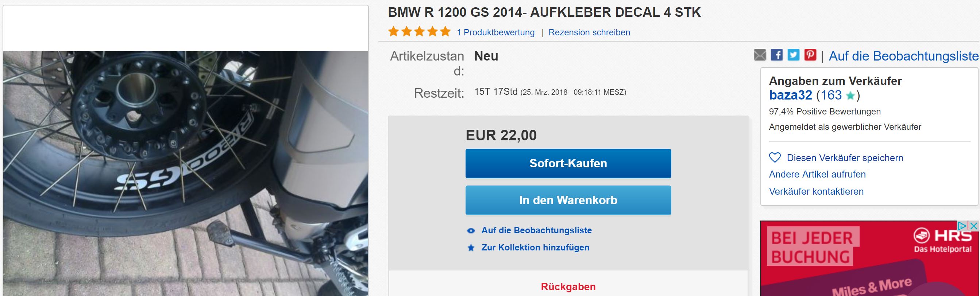Share listing via email envelope icon
Viewport: 980px width, 296px height.
(x=760, y=55)
